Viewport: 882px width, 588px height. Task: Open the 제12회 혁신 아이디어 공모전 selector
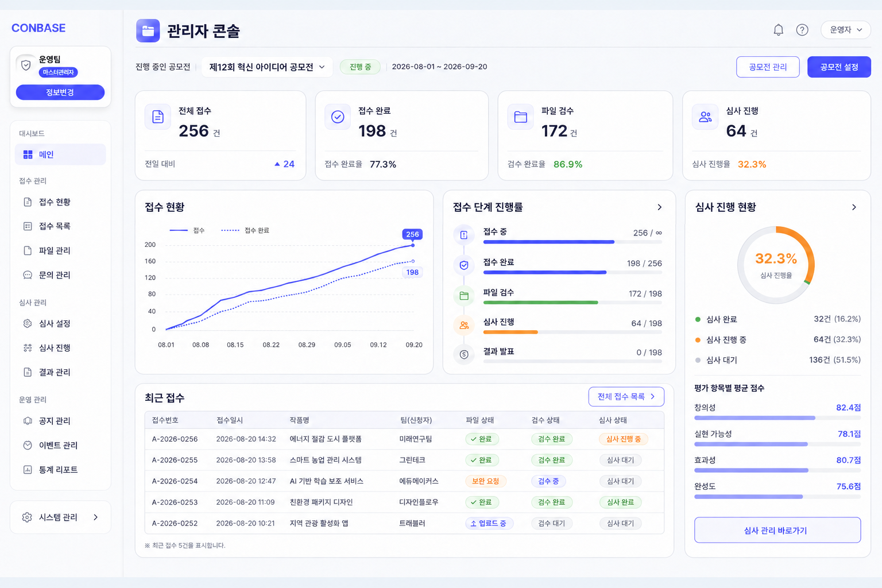pyautogui.click(x=267, y=67)
